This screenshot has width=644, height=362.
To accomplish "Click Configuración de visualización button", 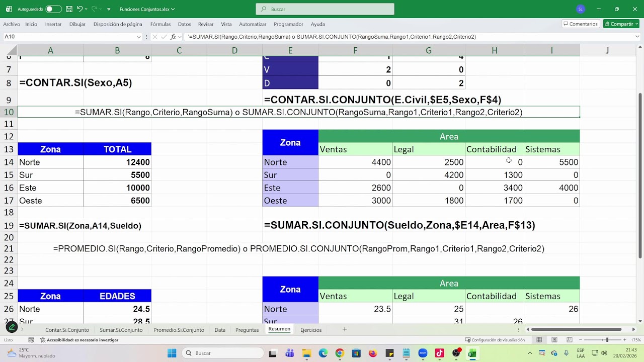I will (495, 340).
